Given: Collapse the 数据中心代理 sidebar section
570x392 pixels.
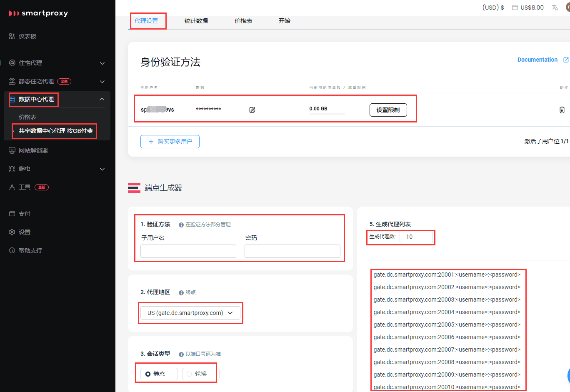Looking at the screenshot, I should pyautogui.click(x=102, y=99).
